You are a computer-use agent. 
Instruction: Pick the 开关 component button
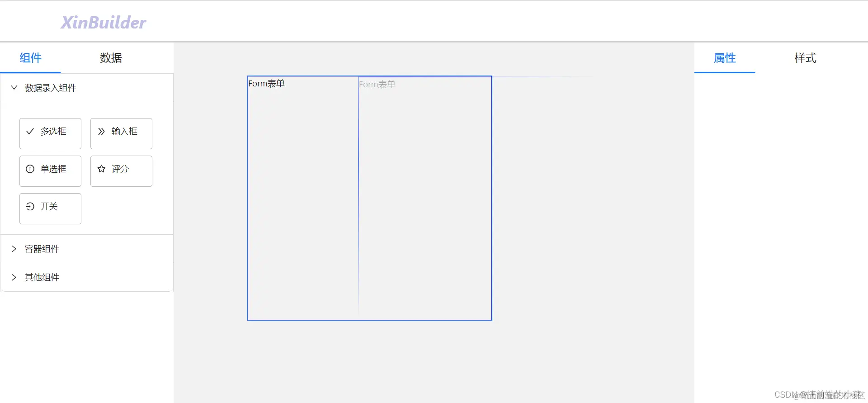coord(50,209)
